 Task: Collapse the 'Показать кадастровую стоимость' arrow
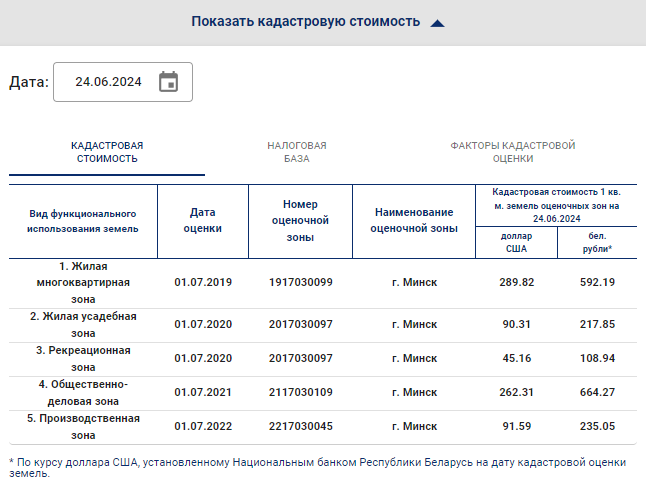pos(438,23)
